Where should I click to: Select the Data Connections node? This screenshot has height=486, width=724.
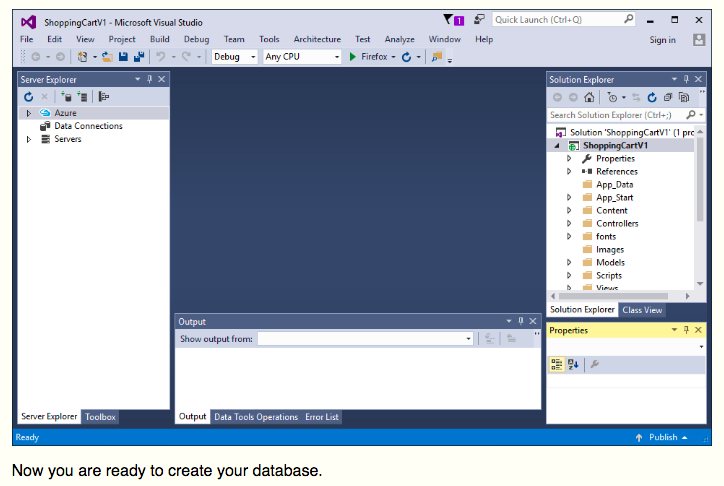pos(88,126)
